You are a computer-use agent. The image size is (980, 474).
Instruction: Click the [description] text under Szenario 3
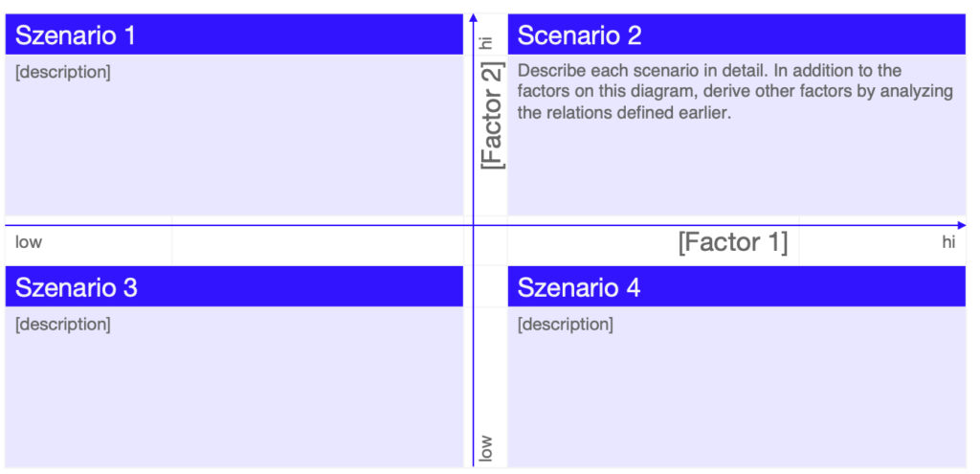(62, 325)
